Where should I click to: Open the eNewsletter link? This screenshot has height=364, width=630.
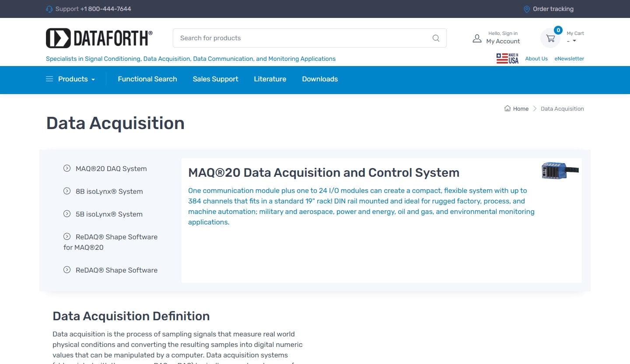tap(569, 59)
